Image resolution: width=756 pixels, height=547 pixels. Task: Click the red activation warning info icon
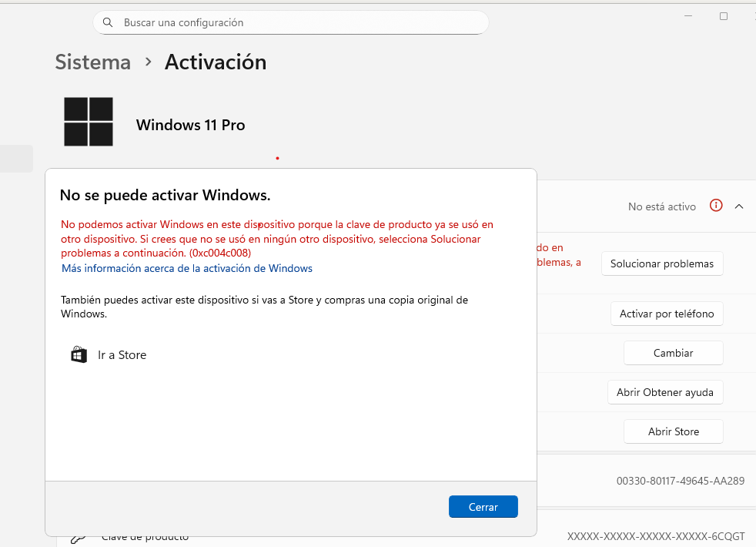(716, 206)
